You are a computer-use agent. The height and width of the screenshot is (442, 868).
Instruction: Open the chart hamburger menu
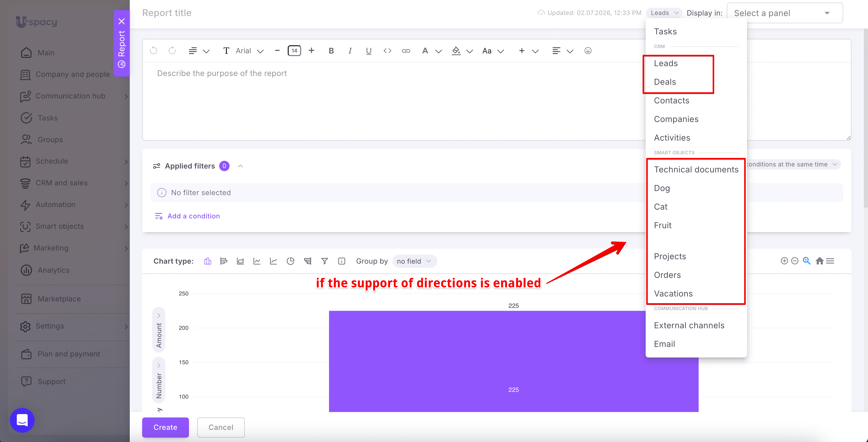830,261
